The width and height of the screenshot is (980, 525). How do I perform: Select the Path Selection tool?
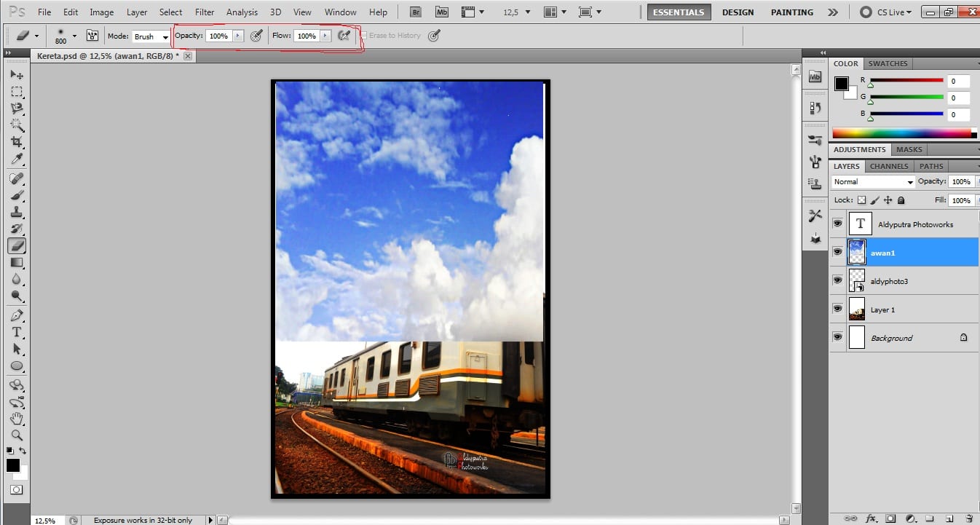click(x=16, y=350)
